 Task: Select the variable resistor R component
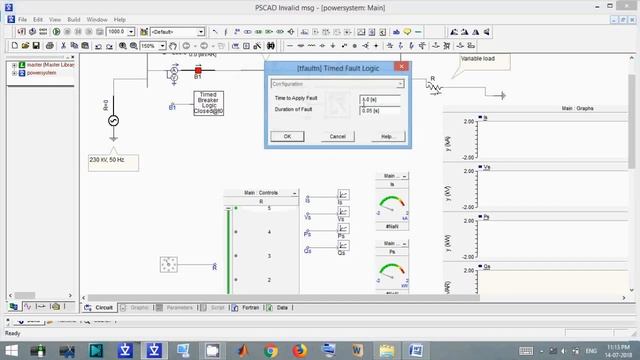coord(434,87)
